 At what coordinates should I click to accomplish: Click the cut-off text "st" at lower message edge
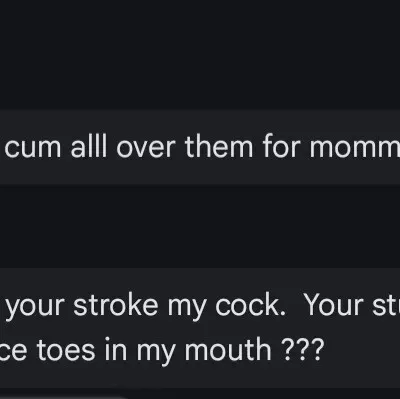[386, 306]
